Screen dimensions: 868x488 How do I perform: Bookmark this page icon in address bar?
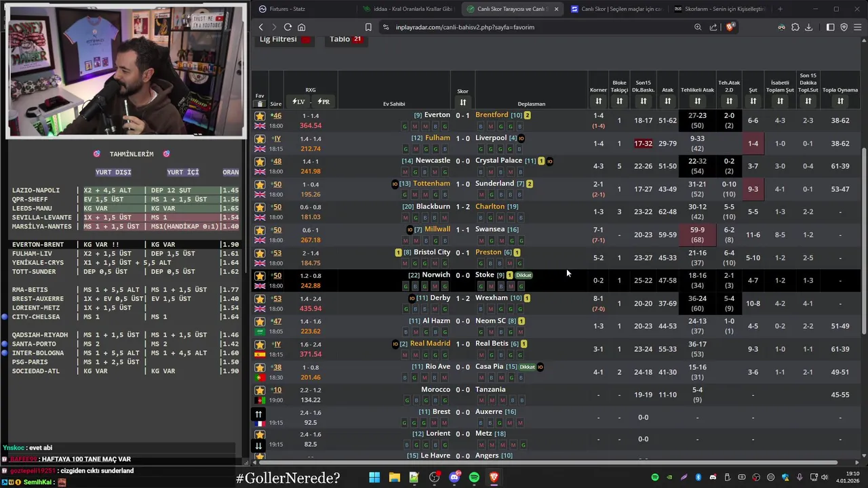click(368, 27)
